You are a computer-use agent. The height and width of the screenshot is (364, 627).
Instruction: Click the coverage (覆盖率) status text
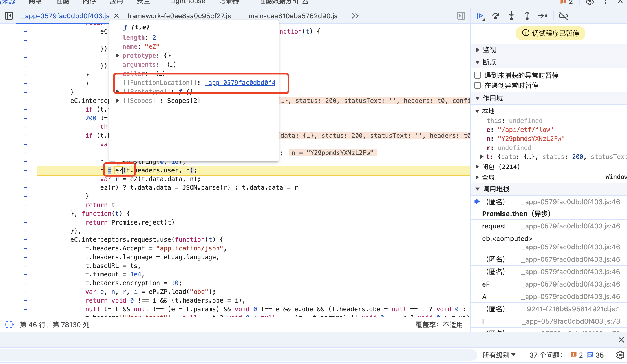tap(439, 325)
